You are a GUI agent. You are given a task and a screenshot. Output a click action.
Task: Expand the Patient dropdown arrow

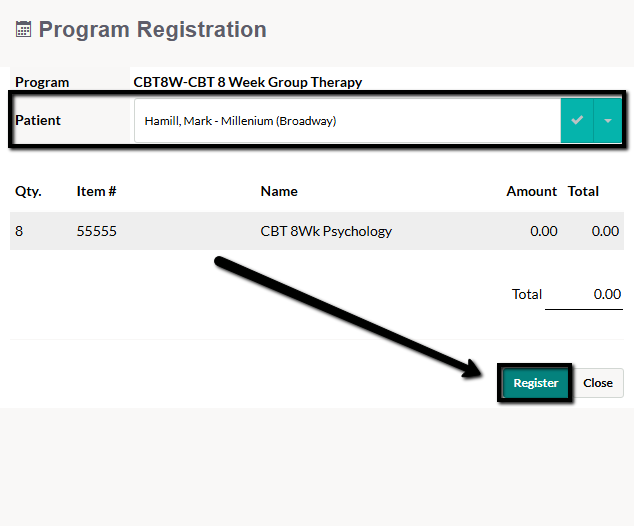click(x=608, y=120)
